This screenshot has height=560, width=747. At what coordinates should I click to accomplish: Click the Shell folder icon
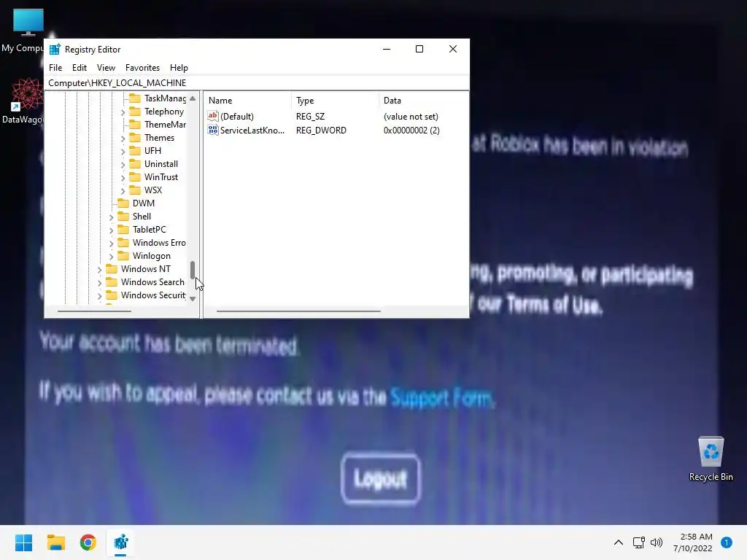(123, 216)
